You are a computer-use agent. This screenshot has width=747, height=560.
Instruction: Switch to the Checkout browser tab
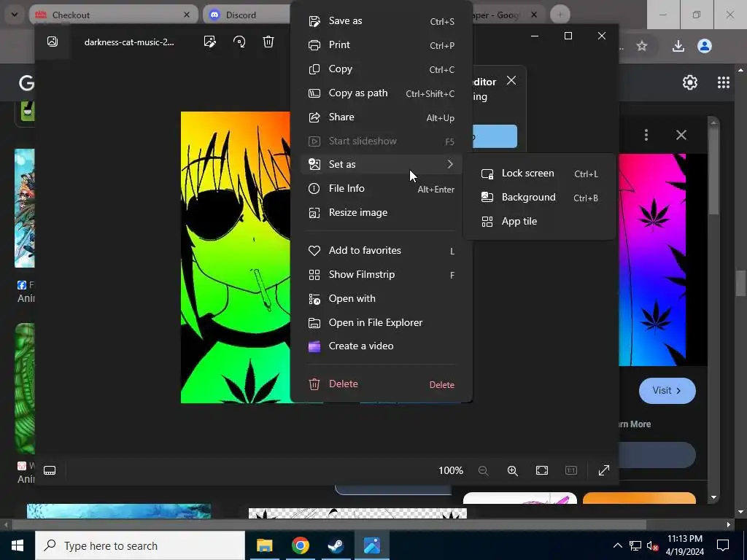coord(115,15)
